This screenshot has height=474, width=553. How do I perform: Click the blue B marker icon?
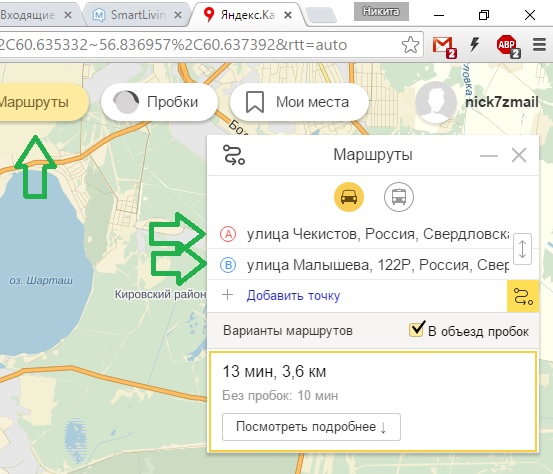228,265
